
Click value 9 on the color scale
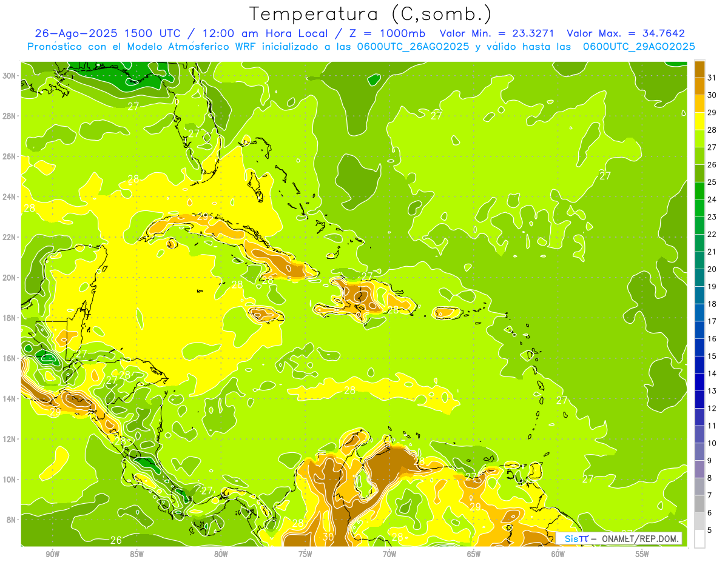tap(710, 461)
